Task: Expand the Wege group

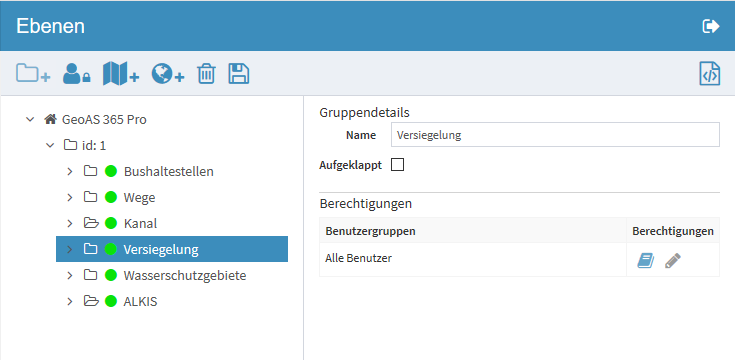Action: [x=70, y=197]
